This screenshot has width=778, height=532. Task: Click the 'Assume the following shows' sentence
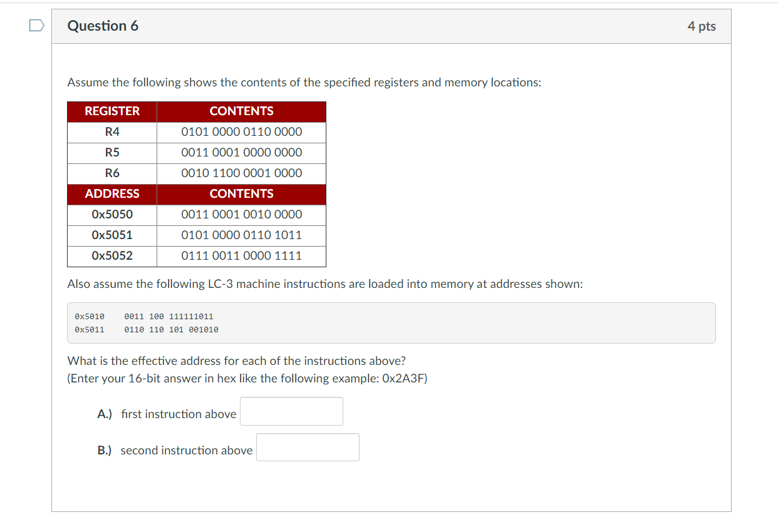pos(304,83)
